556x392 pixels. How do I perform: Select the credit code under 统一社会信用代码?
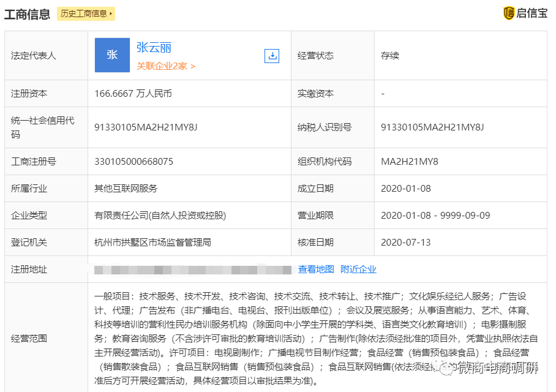(146, 127)
